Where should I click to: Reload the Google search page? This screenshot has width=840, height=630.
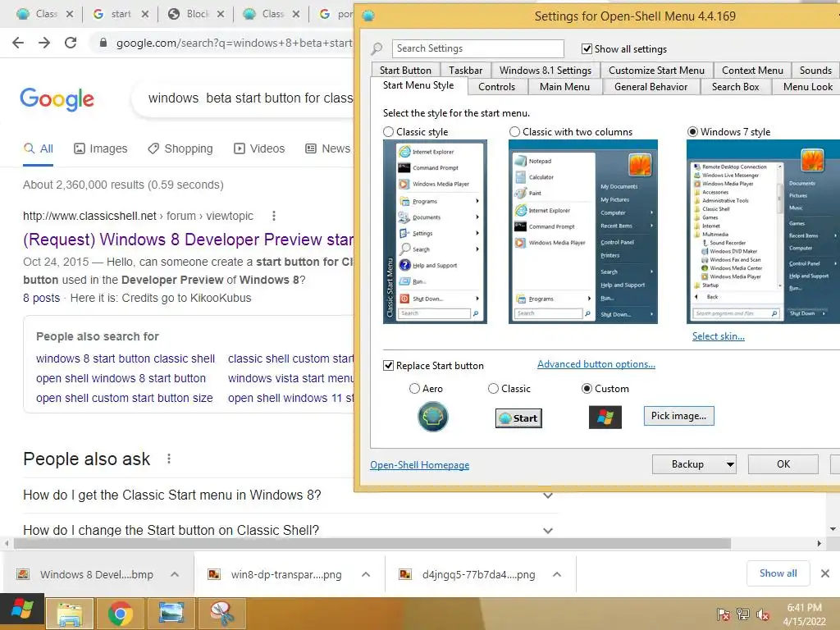71,43
